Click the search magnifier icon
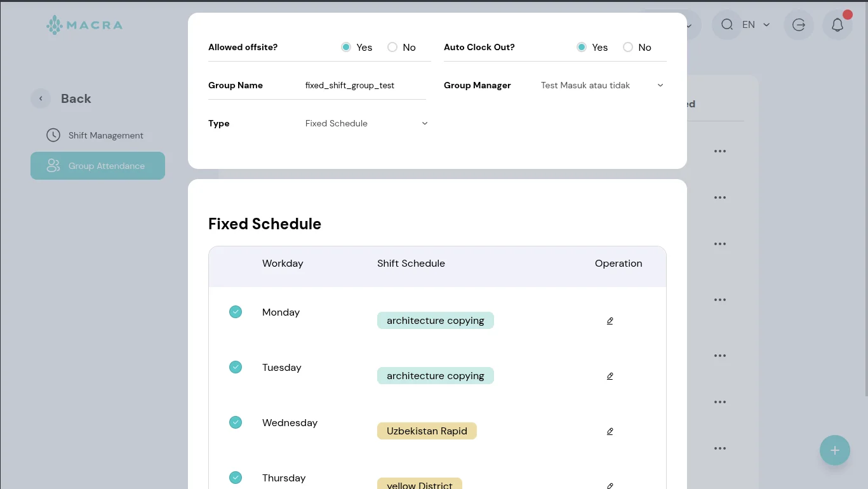Screen dimensions: 868x489 (727, 25)
